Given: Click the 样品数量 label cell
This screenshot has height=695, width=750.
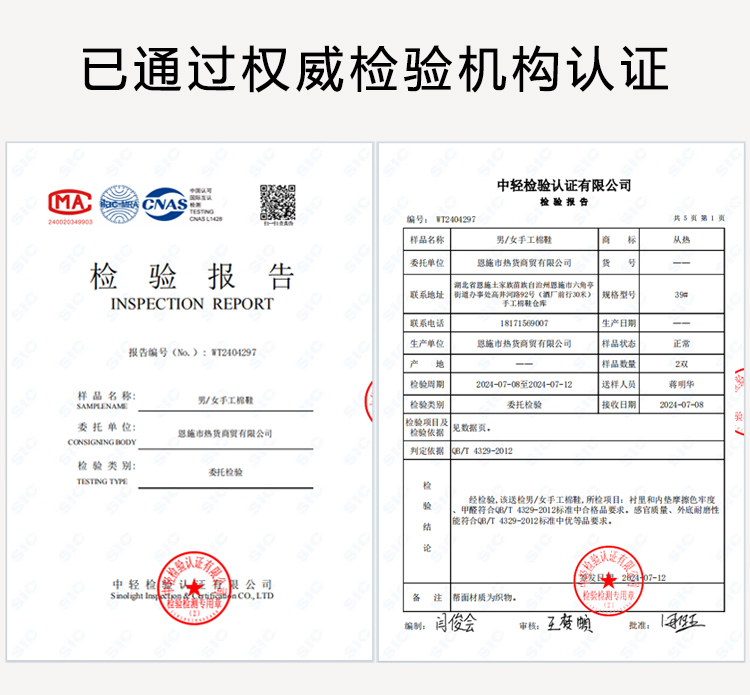Looking at the screenshot, I should (619, 364).
